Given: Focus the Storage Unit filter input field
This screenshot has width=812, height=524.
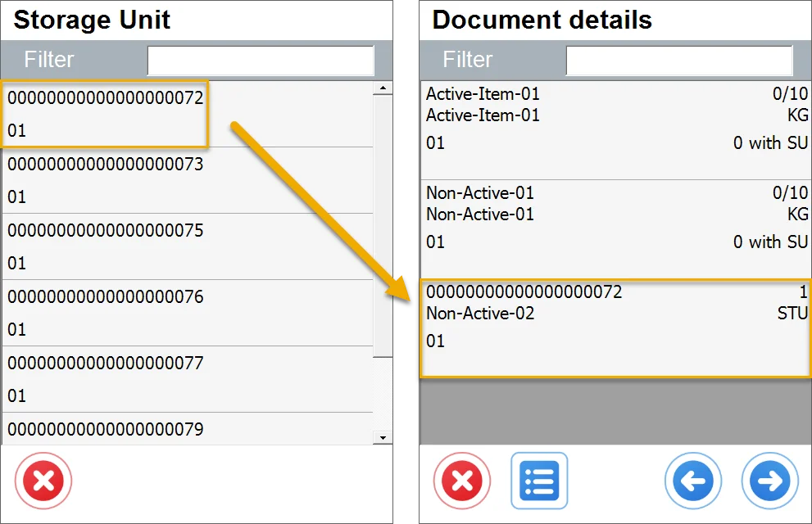Looking at the screenshot, I should [x=260, y=61].
